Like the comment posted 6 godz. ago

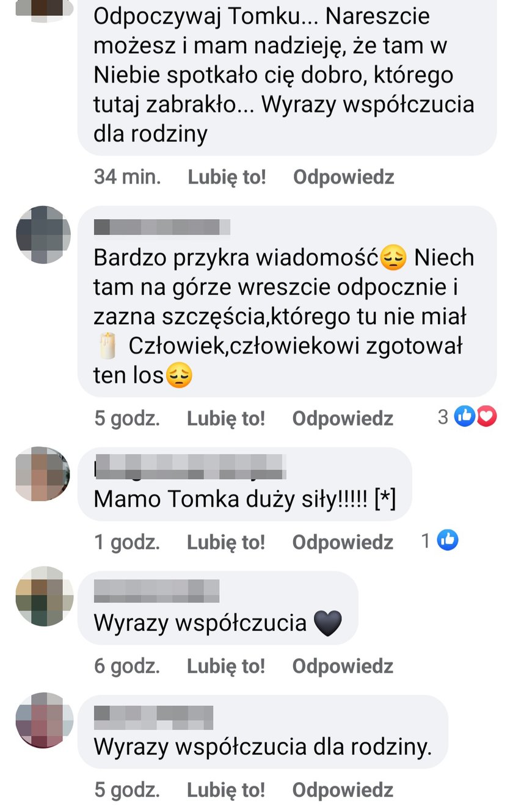tap(226, 665)
